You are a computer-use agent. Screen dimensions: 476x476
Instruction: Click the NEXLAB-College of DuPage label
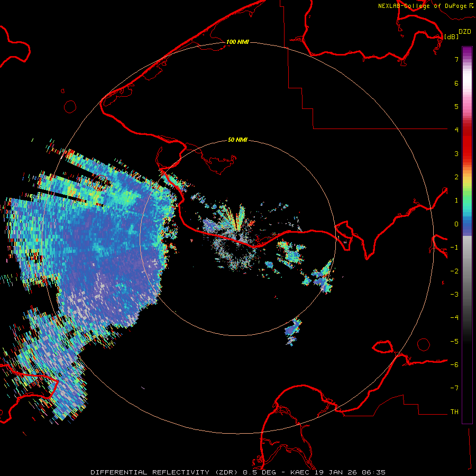pyautogui.click(x=422, y=6)
